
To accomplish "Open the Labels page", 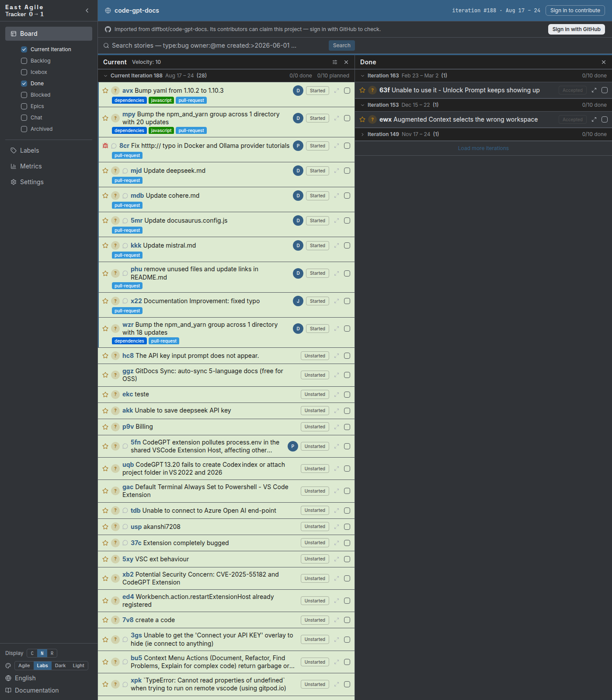I will point(29,150).
